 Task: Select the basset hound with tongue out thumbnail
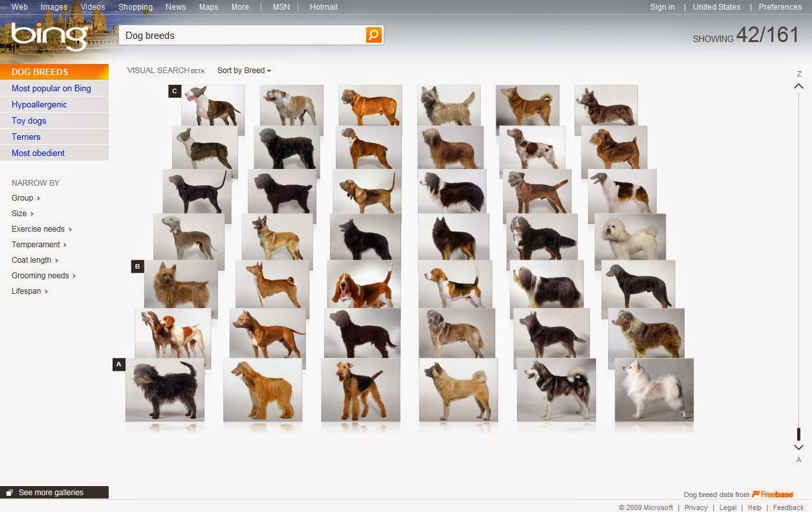pos(364,285)
